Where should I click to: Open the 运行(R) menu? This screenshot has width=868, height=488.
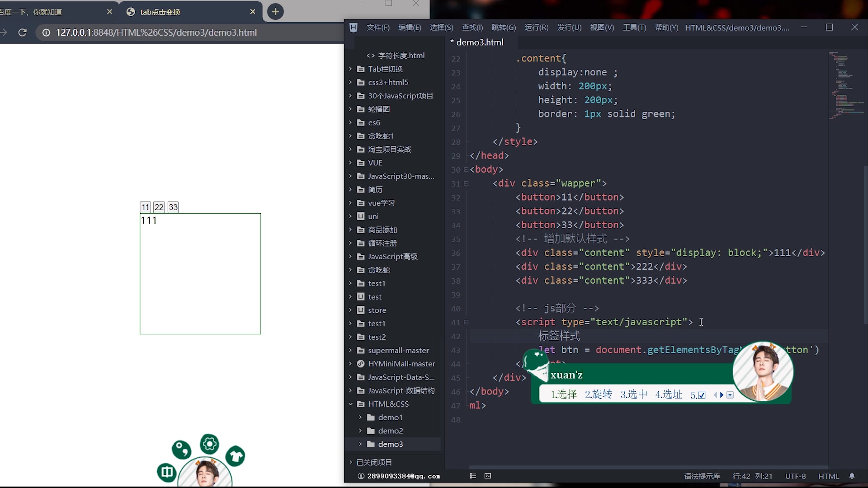(x=536, y=28)
